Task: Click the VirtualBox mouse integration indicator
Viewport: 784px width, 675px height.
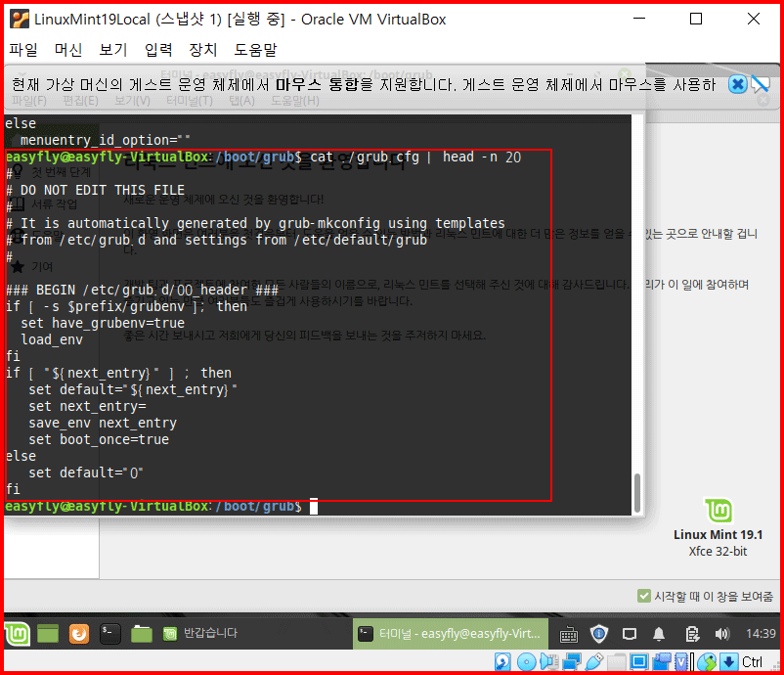Action: 707,662
